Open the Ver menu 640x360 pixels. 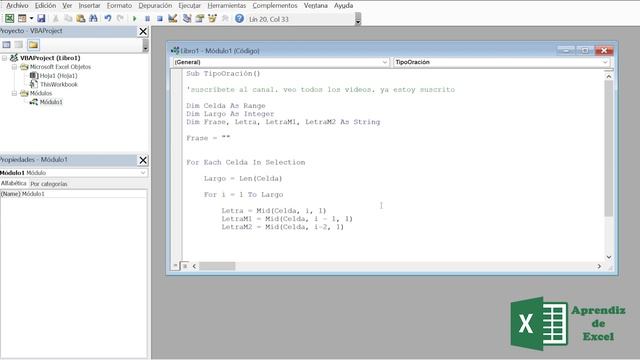click(x=67, y=5)
